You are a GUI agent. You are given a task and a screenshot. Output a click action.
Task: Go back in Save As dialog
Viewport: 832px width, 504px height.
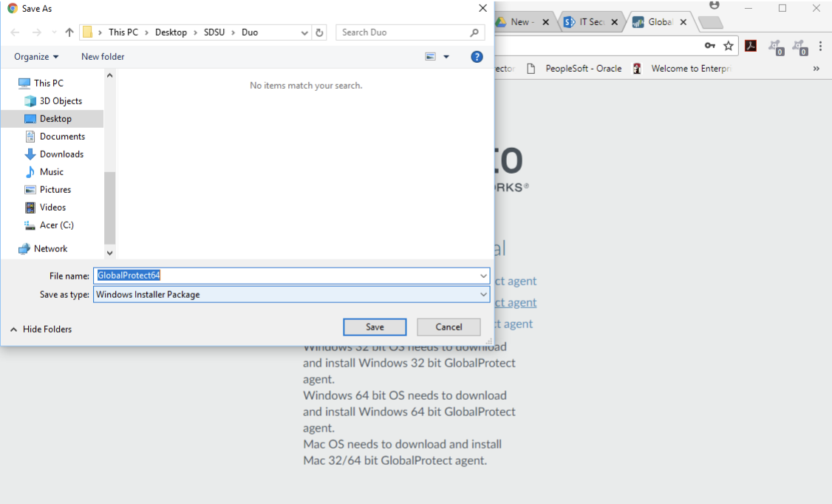pos(16,33)
